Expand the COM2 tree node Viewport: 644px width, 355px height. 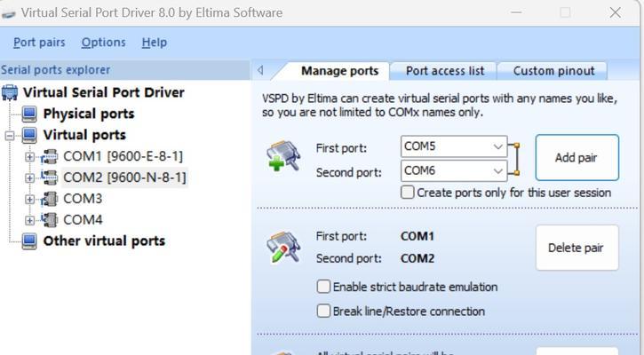(29, 178)
